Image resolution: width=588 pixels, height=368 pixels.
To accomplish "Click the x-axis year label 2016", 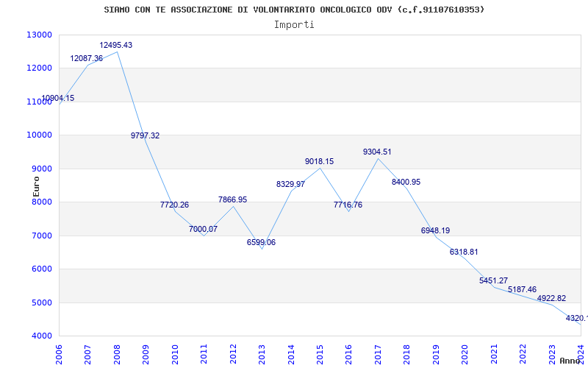I will point(348,354).
